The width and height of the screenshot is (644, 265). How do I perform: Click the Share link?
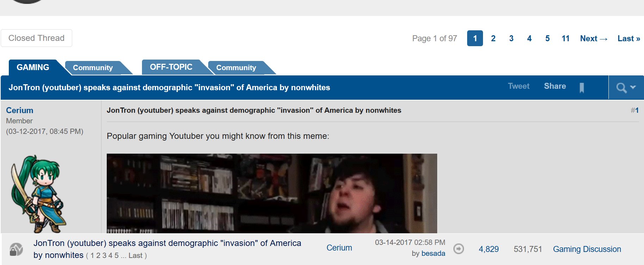click(x=555, y=86)
